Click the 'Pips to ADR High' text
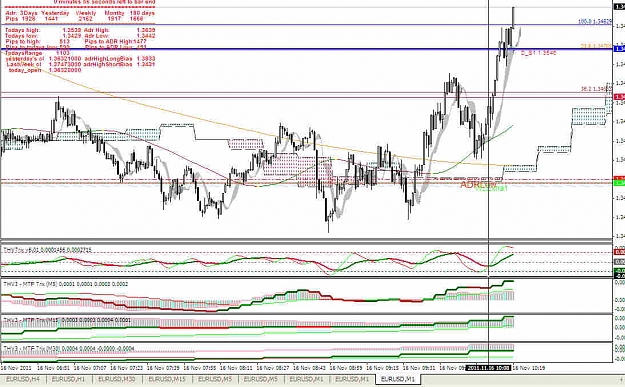 pos(108,41)
